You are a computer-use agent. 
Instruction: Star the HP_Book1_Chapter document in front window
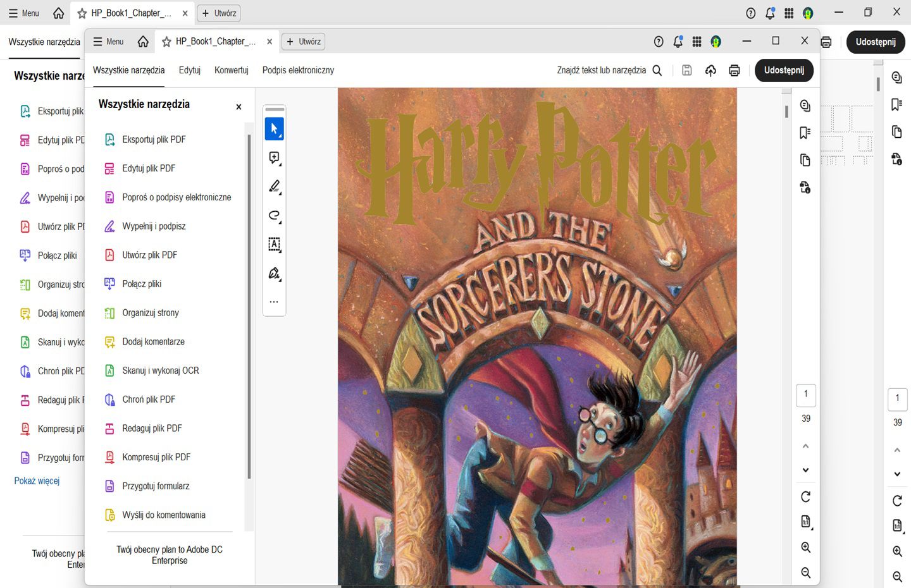(x=166, y=42)
